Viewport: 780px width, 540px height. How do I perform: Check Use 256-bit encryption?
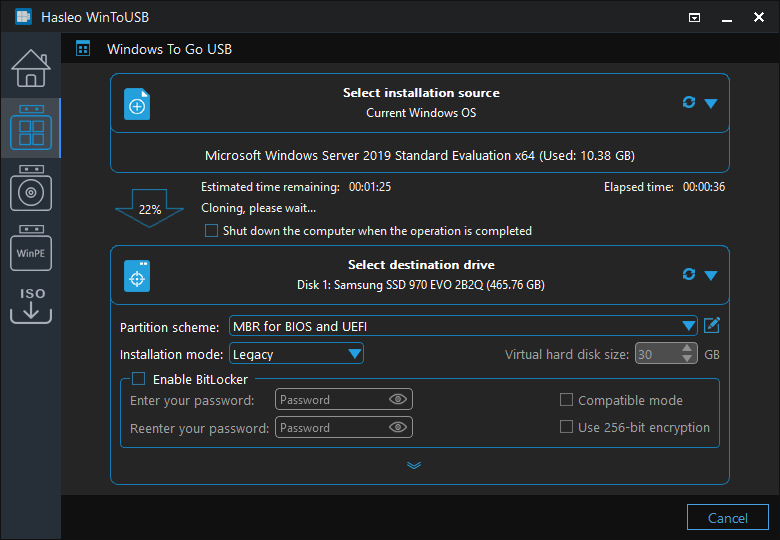point(566,427)
